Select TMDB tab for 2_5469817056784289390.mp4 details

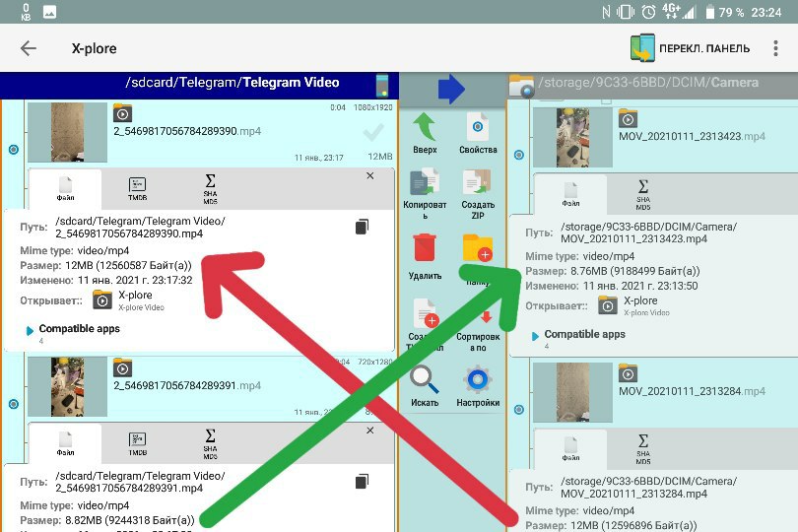[137, 189]
